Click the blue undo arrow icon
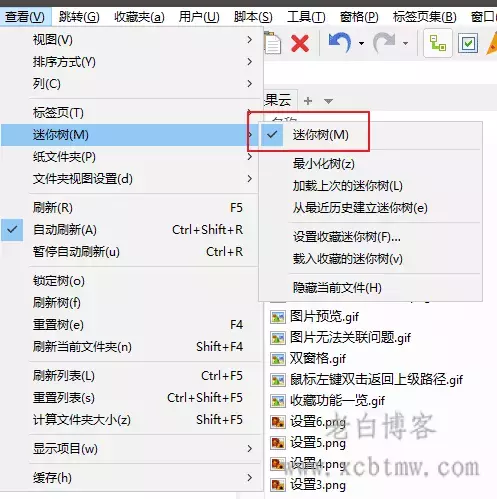The width and height of the screenshot is (497, 499). pos(340,43)
